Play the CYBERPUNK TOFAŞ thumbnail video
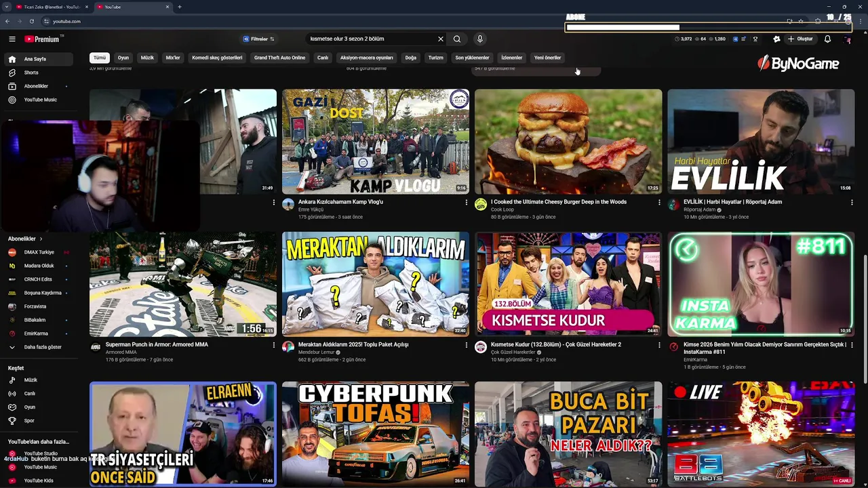 (x=376, y=434)
